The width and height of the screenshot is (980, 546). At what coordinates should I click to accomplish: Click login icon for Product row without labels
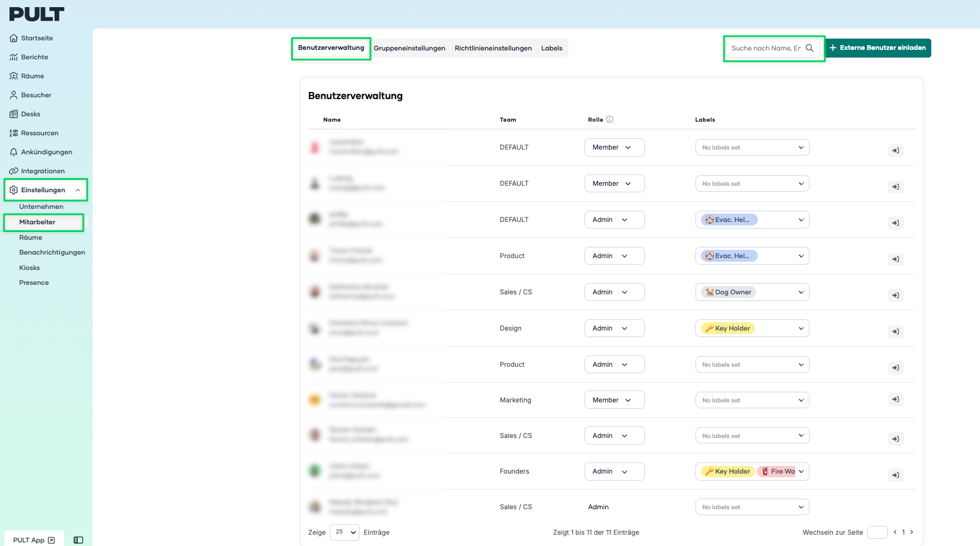[896, 368]
